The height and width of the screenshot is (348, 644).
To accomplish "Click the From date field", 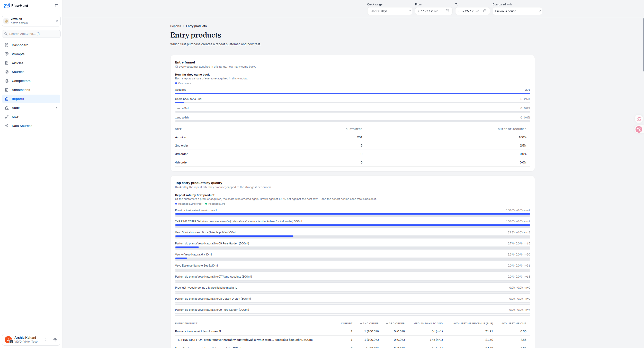I will (x=434, y=11).
